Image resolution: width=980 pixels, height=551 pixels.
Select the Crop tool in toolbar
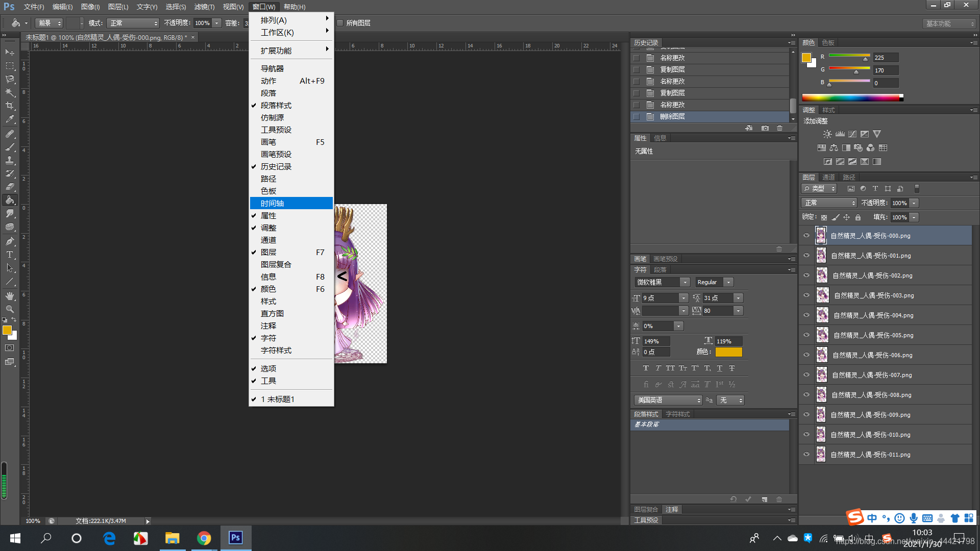[x=10, y=106]
